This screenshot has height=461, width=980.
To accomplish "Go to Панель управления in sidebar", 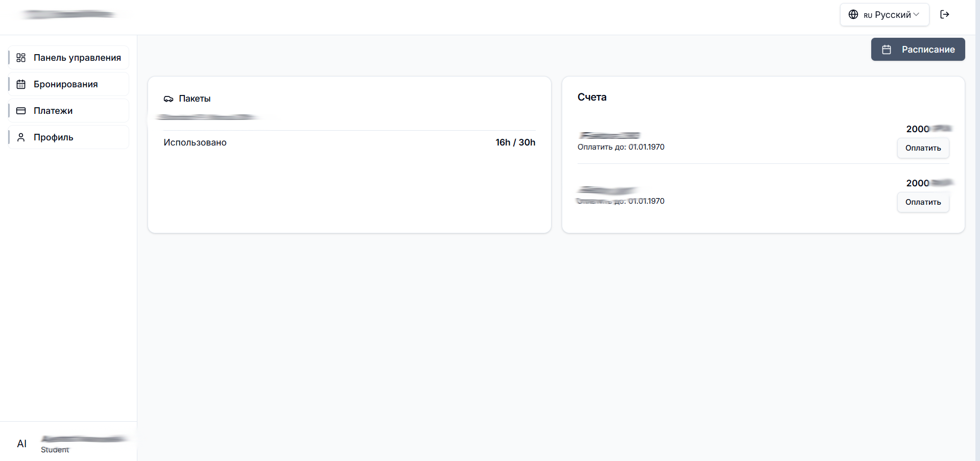I will [x=77, y=58].
